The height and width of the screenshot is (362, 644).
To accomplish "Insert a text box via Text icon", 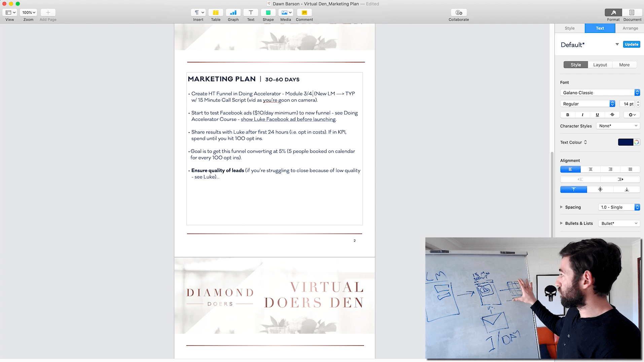I will [x=251, y=13].
